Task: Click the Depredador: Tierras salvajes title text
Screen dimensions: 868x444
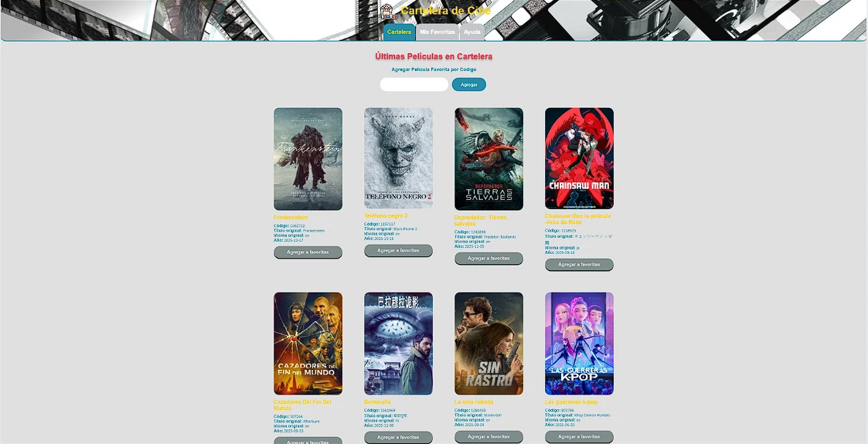Action: 481,221
